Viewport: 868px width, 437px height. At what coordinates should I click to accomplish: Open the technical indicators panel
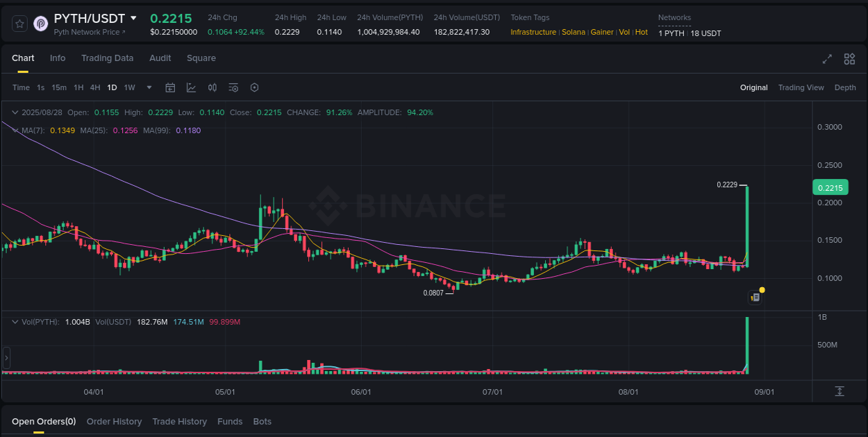click(190, 87)
